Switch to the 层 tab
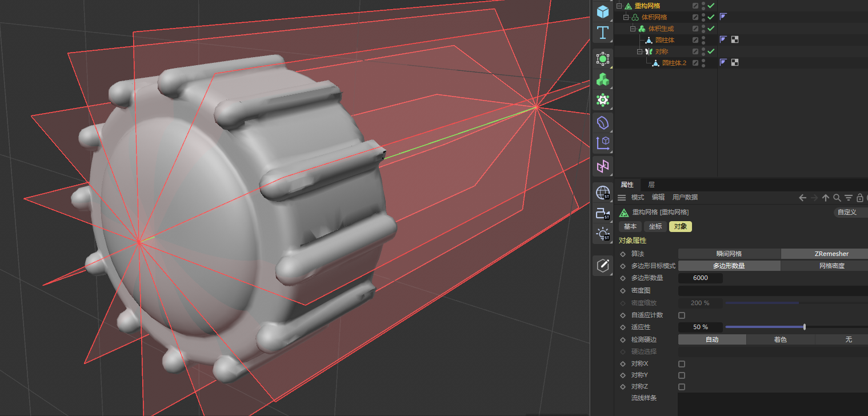868x416 pixels. [x=651, y=185]
